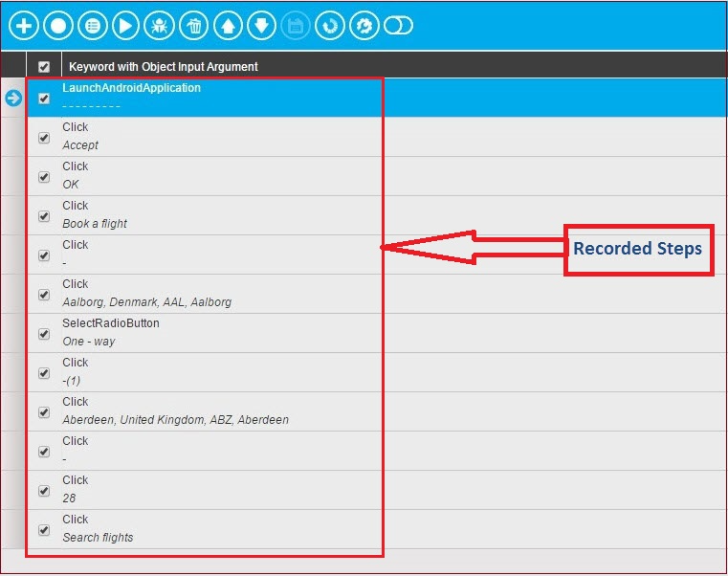Click the settings sync gear icon
This screenshot has height=576, width=728.
pyautogui.click(x=364, y=26)
